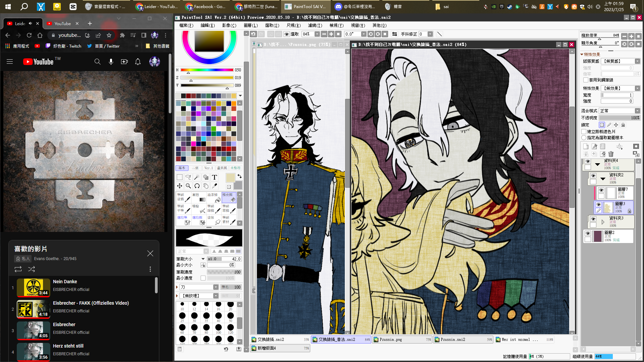644x362 pixels.
Task: Select the Move tool in SAI
Action: (x=179, y=186)
